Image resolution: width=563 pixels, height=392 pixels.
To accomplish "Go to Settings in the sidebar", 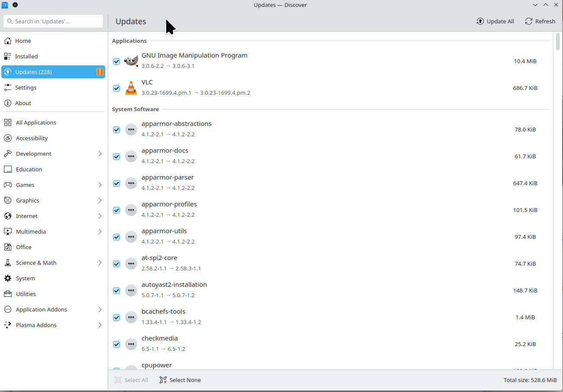I will coord(26,87).
